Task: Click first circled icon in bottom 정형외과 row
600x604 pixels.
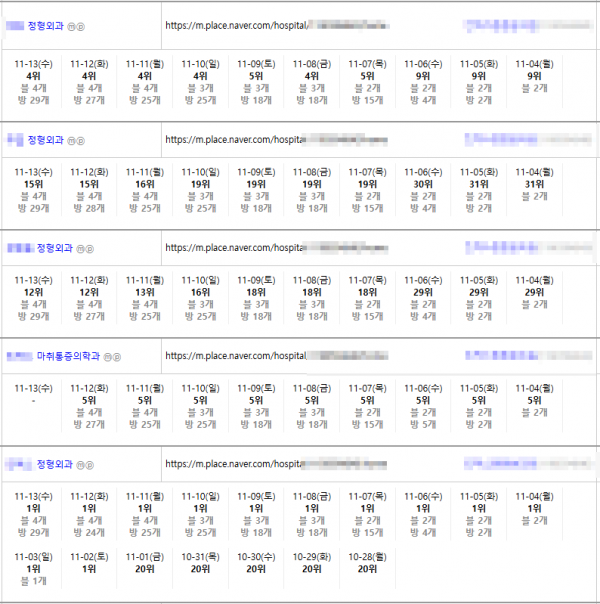Action: 79,464
